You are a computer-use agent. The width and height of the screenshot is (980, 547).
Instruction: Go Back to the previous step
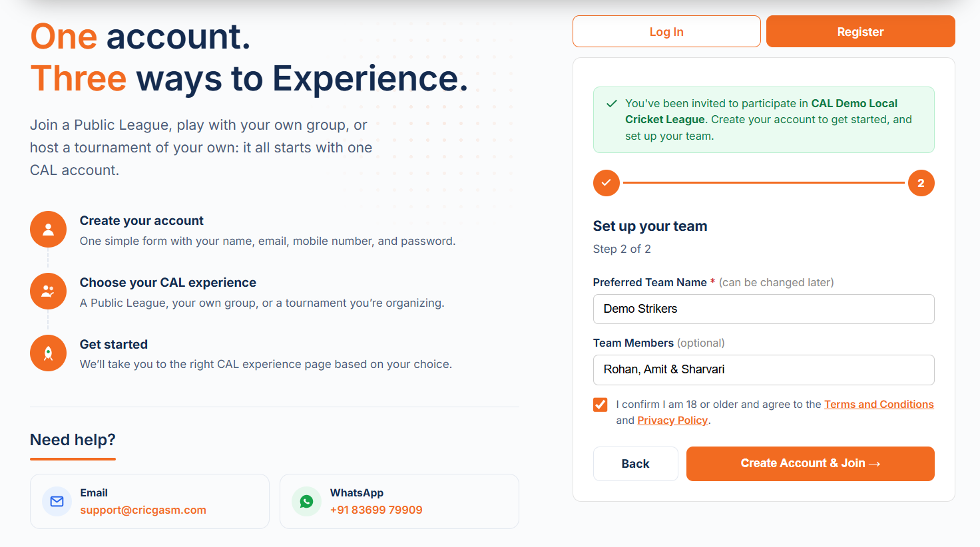pyautogui.click(x=636, y=464)
